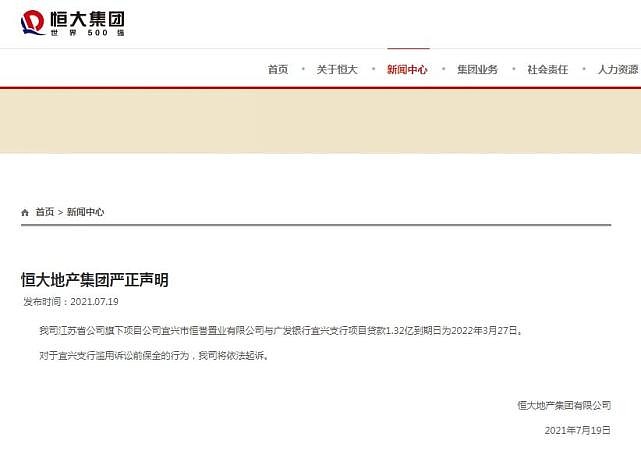
Task: Open the 关于恒大 navigation item
Action: [x=337, y=70]
